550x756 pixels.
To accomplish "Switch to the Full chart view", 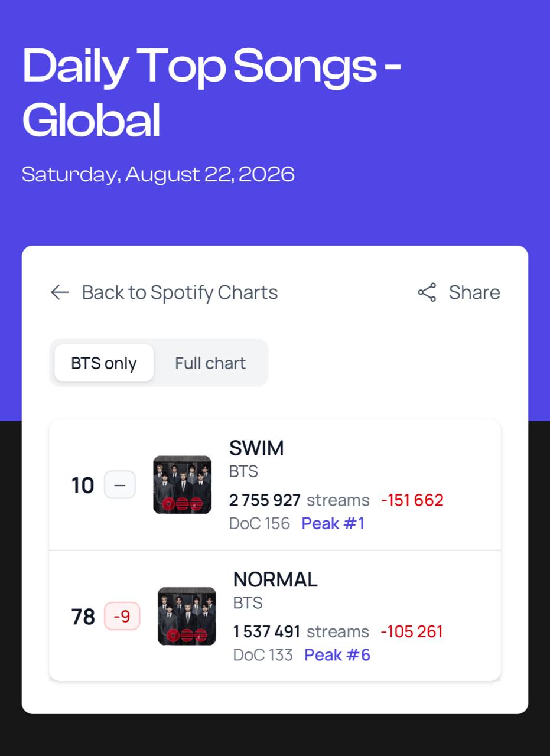I will click(x=210, y=363).
